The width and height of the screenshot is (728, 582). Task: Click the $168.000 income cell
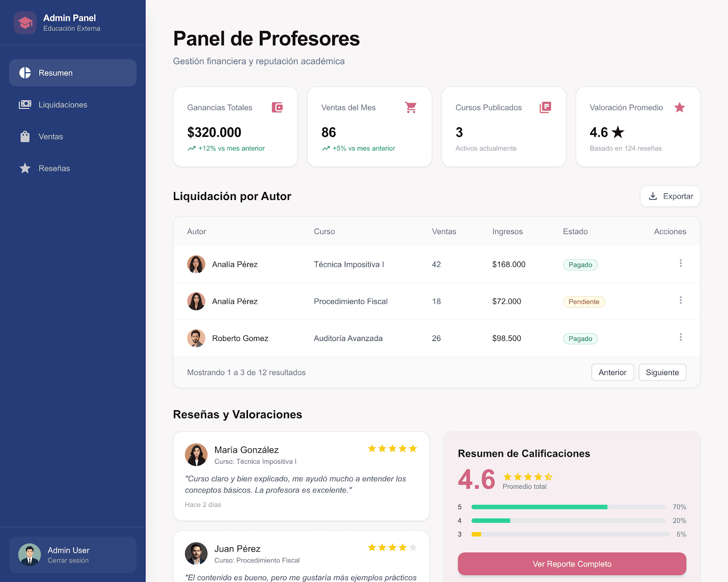coord(509,265)
